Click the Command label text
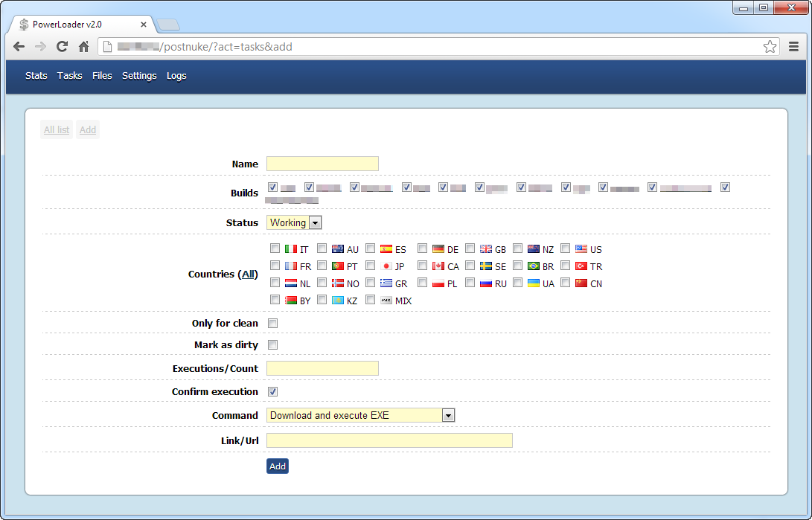812x520 pixels. 235,416
